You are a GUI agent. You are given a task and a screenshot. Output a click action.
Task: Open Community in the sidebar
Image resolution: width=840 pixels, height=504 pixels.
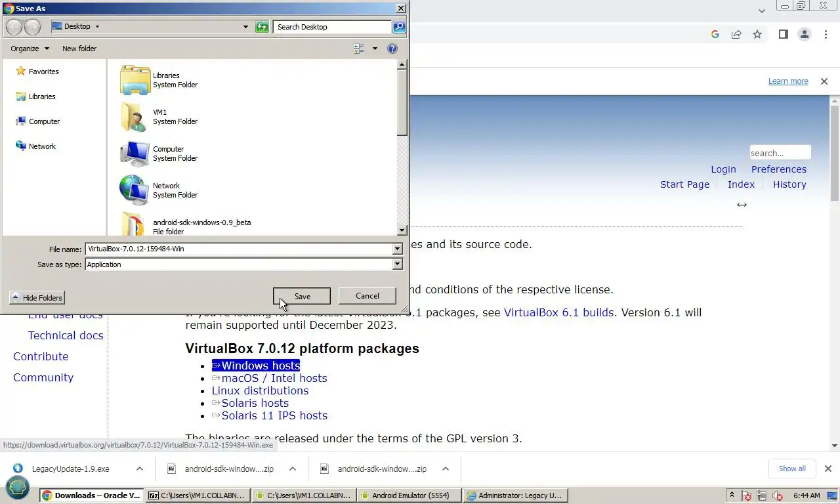click(x=43, y=377)
